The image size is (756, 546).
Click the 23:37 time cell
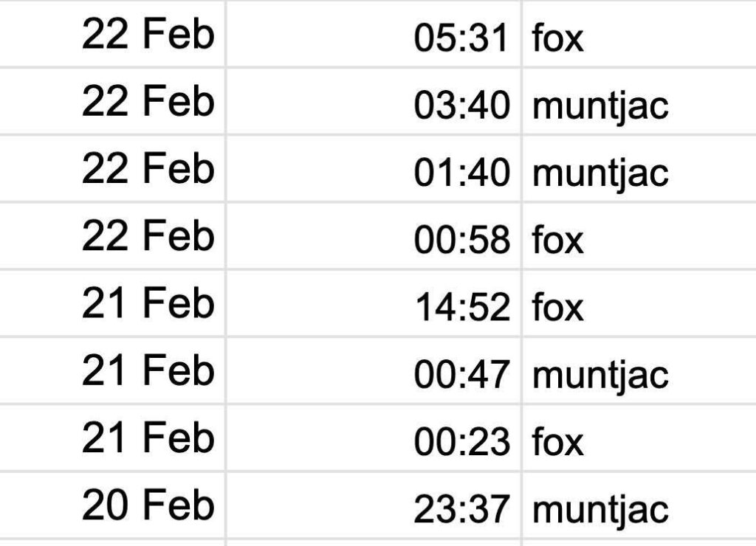point(461,508)
